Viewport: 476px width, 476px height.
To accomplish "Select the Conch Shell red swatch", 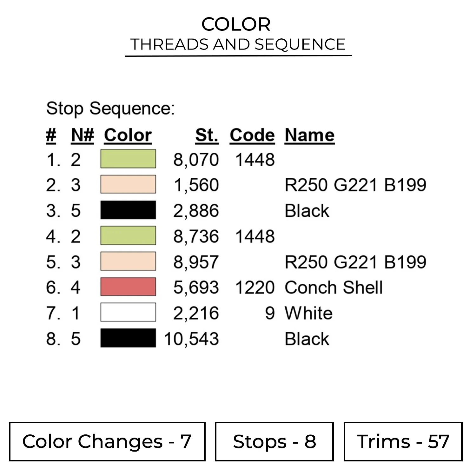I will point(128,287).
